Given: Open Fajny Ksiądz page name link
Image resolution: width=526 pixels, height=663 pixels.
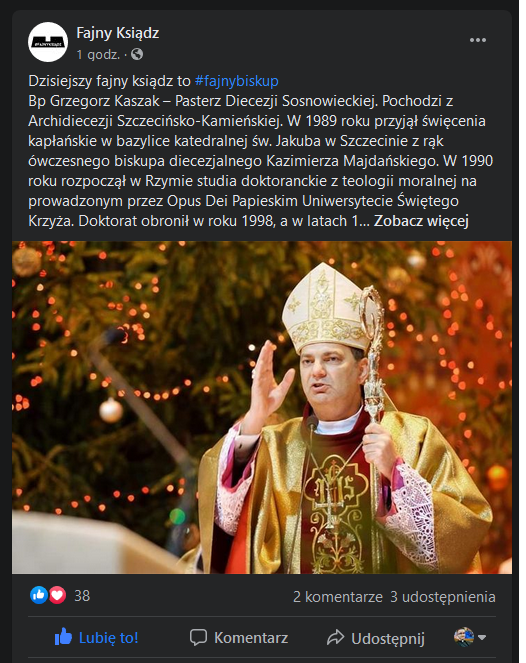Looking at the screenshot, I should 118,33.
